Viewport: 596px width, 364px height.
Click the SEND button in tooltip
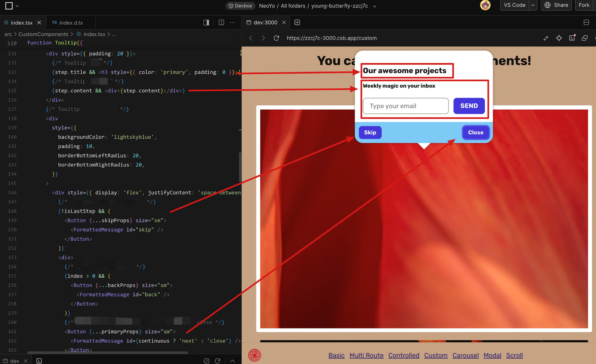(469, 106)
